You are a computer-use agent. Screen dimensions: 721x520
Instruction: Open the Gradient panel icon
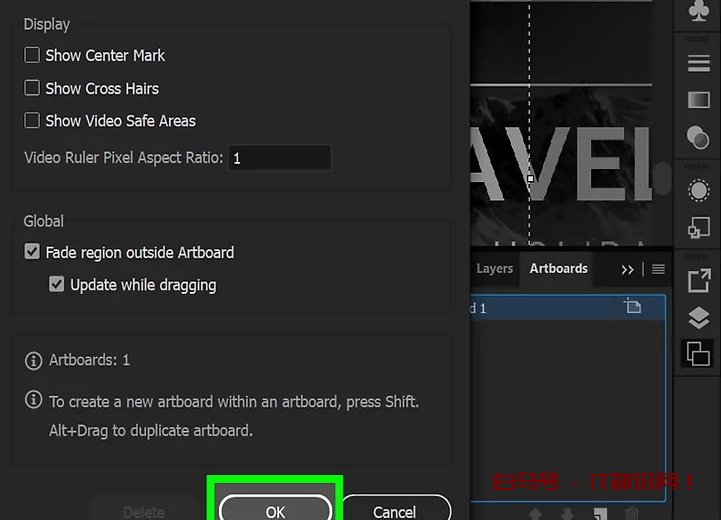click(x=698, y=100)
